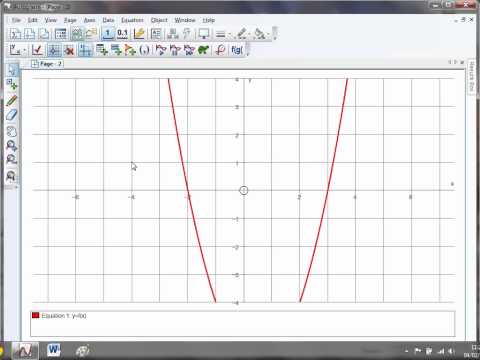Click the network icon in system tray
480x360 pixels.
click(x=441, y=351)
